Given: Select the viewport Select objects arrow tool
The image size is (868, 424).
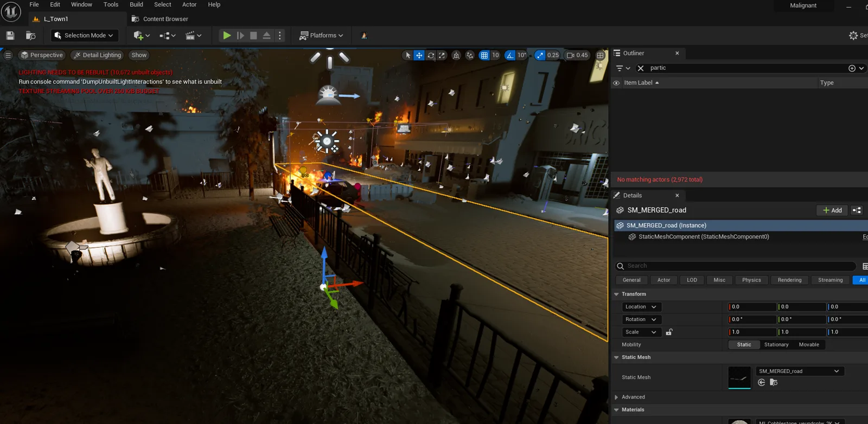Looking at the screenshot, I should point(408,55).
